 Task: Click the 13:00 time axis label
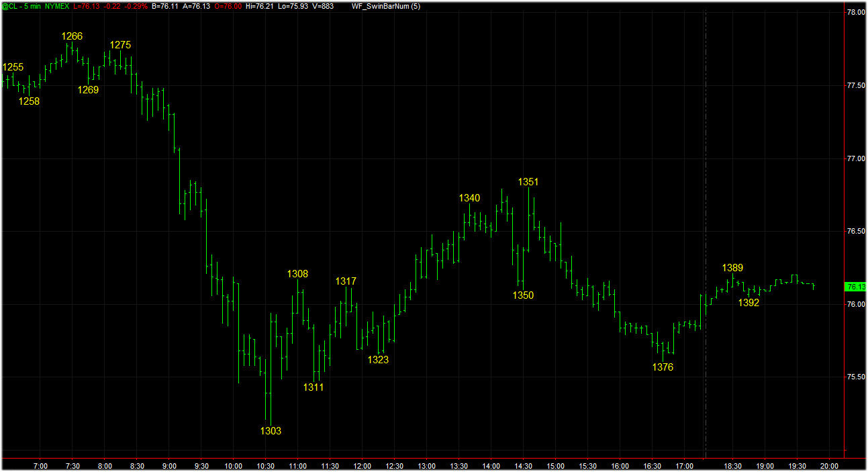[427, 466]
